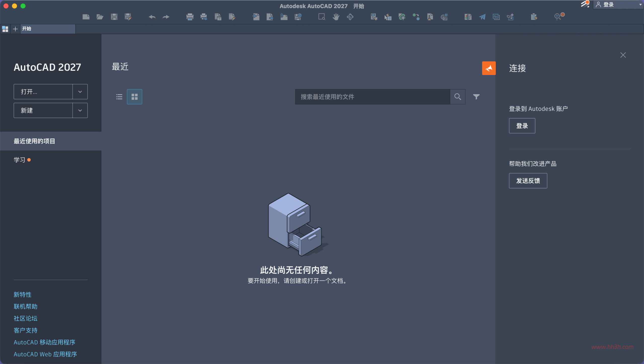The width and height of the screenshot is (644, 364).
Task: Click the notification stripes icon in title bar
Action: (585, 4)
